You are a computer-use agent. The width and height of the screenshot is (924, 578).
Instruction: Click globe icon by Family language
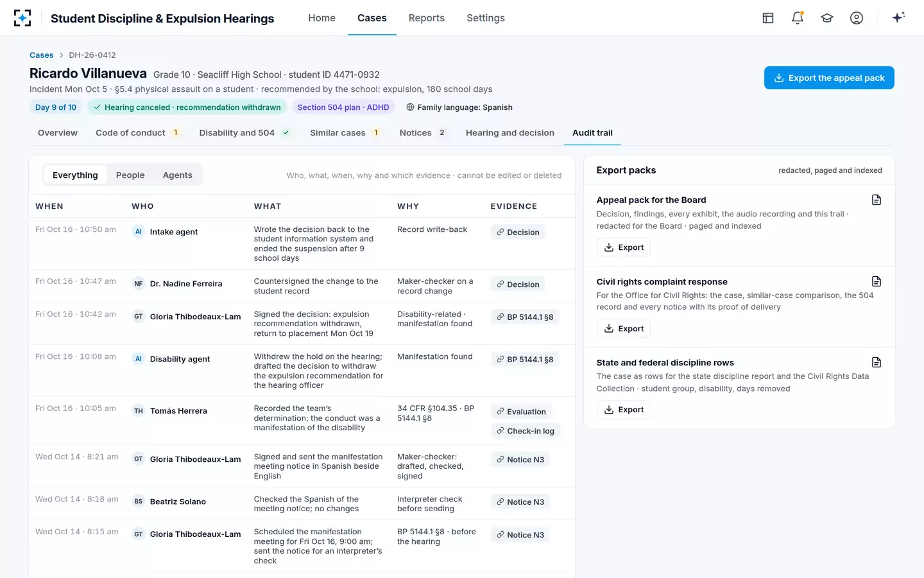point(410,107)
